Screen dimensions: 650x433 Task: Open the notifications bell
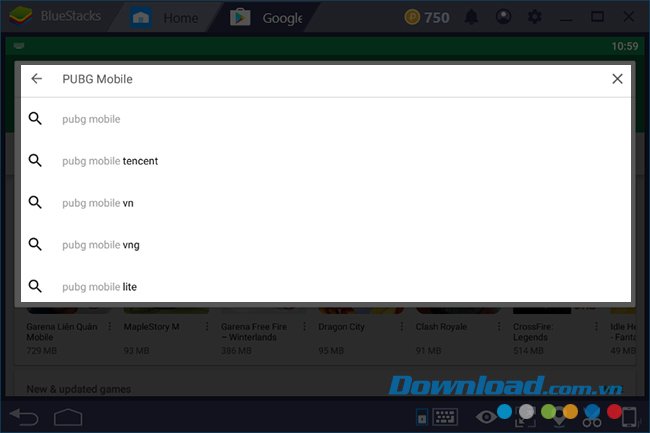pos(472,17)
